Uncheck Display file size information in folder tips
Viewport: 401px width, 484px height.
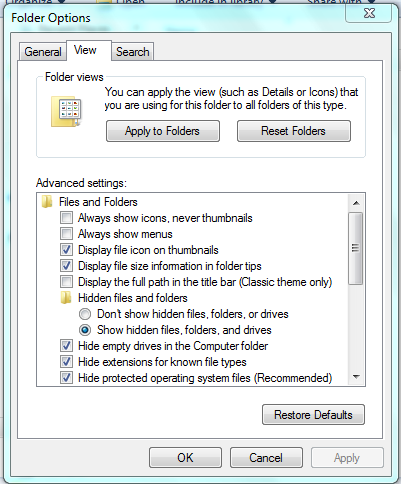[x=66, y=266]
